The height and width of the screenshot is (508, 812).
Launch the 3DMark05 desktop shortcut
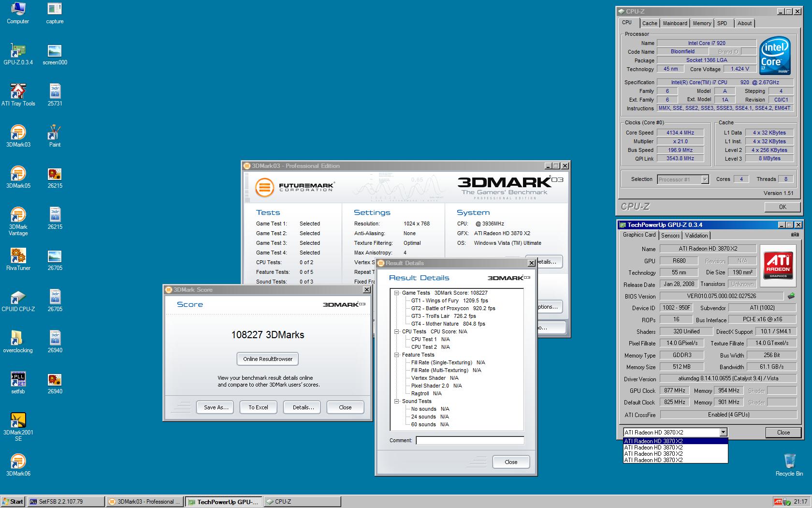tap(18, 177)
